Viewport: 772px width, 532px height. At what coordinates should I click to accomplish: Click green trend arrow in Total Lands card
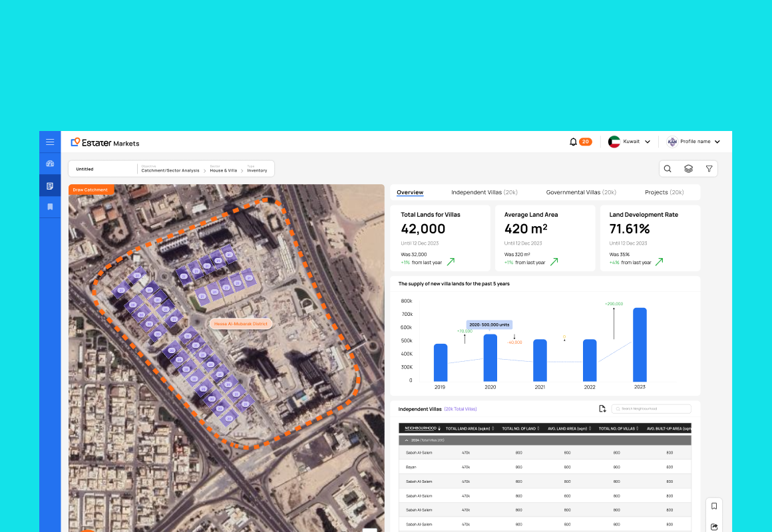(x=451, y=262)
